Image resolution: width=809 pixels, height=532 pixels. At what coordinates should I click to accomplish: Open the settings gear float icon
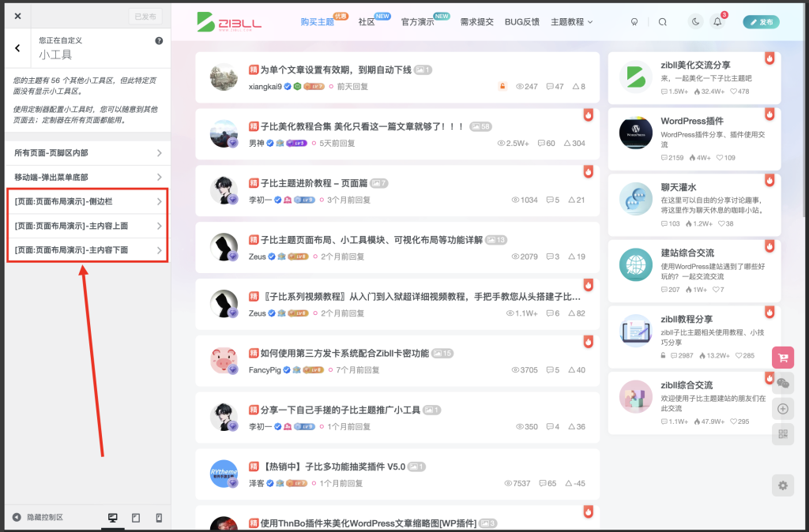point(783,485)
